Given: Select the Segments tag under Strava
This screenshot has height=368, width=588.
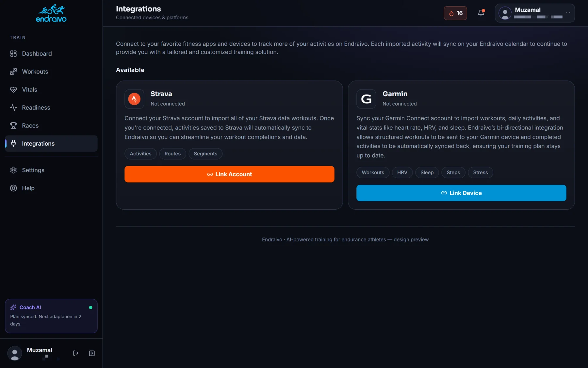Looking at the screenshot, I should click(x=205, y=154).
